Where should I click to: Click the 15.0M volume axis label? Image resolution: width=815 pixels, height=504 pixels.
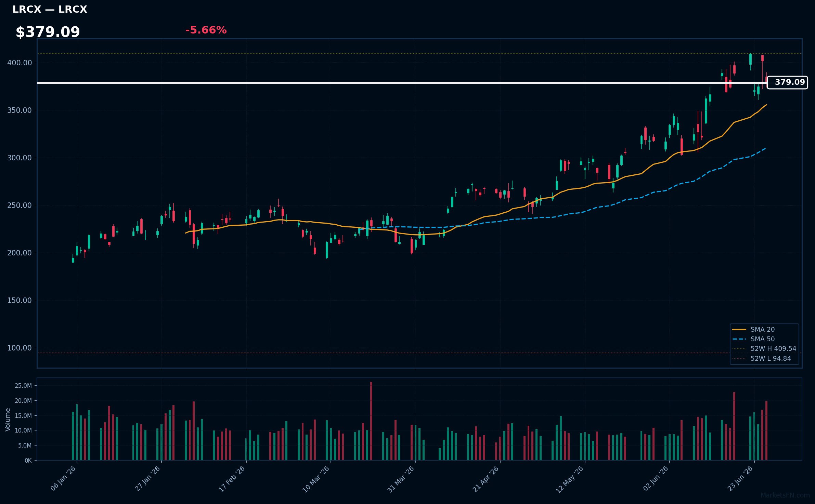coord(23,416)
